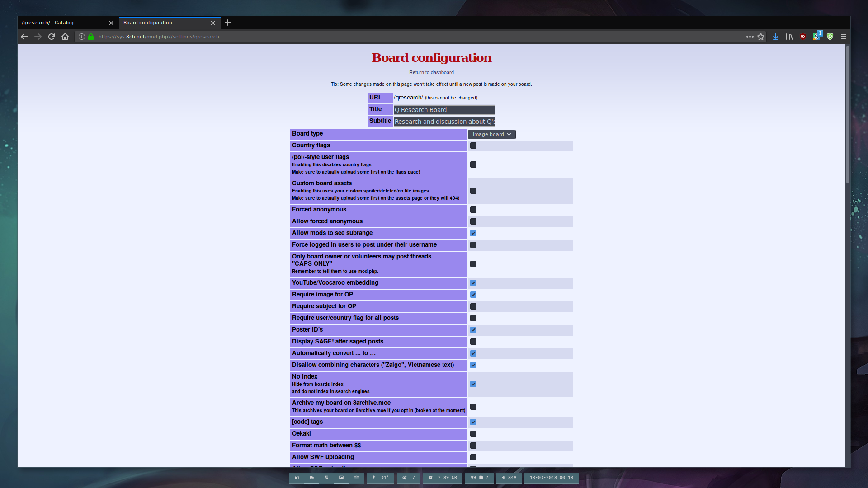
Task: Enable the Country flags checkbox
Action: click(x=473, y=145)
